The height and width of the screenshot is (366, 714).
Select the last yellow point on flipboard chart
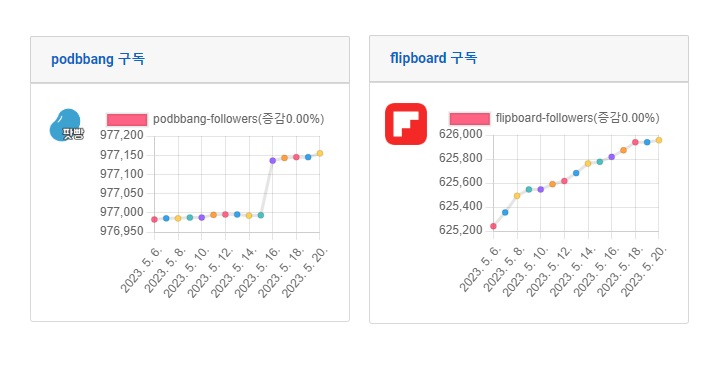point(658,140)
